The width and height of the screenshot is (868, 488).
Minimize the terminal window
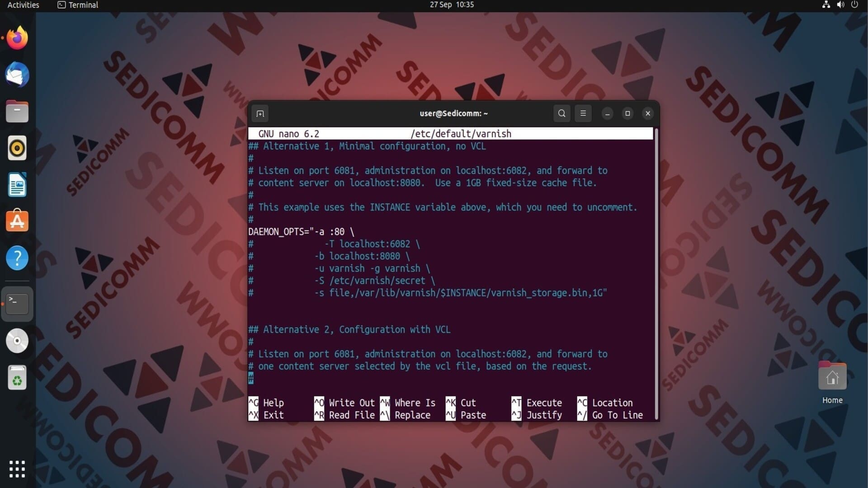click(x=608, y=114)
